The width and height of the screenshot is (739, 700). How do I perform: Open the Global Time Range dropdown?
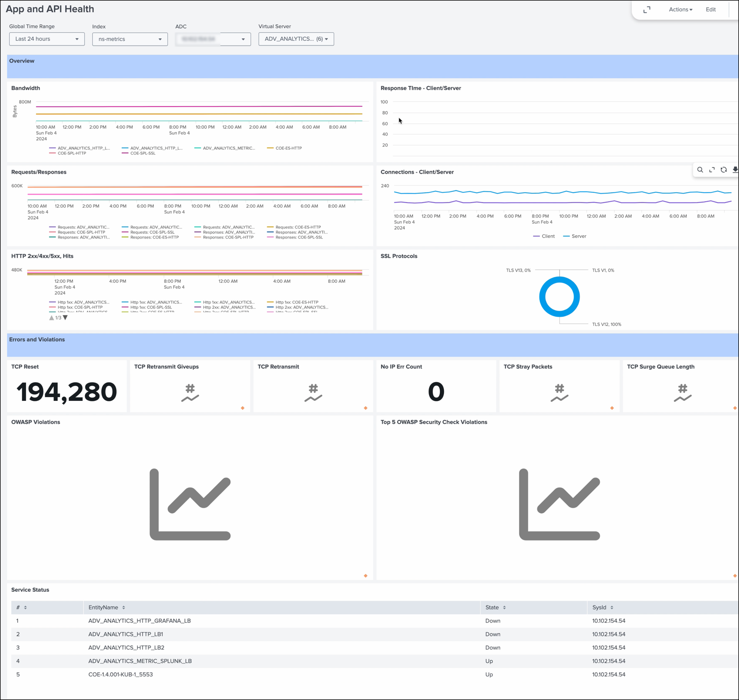(47, 39)
